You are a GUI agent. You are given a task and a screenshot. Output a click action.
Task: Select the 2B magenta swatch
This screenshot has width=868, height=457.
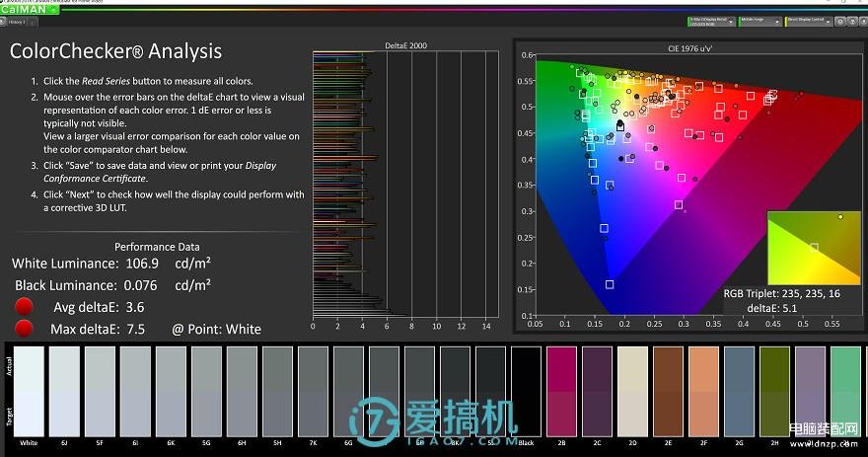tap(562, 392)
